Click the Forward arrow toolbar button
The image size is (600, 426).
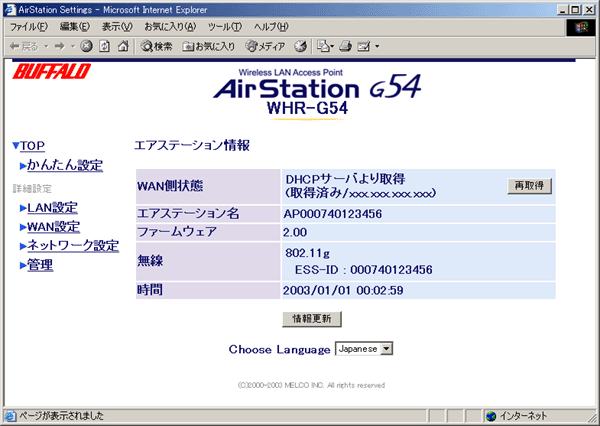pyautogui.click(x=59, y=47)
